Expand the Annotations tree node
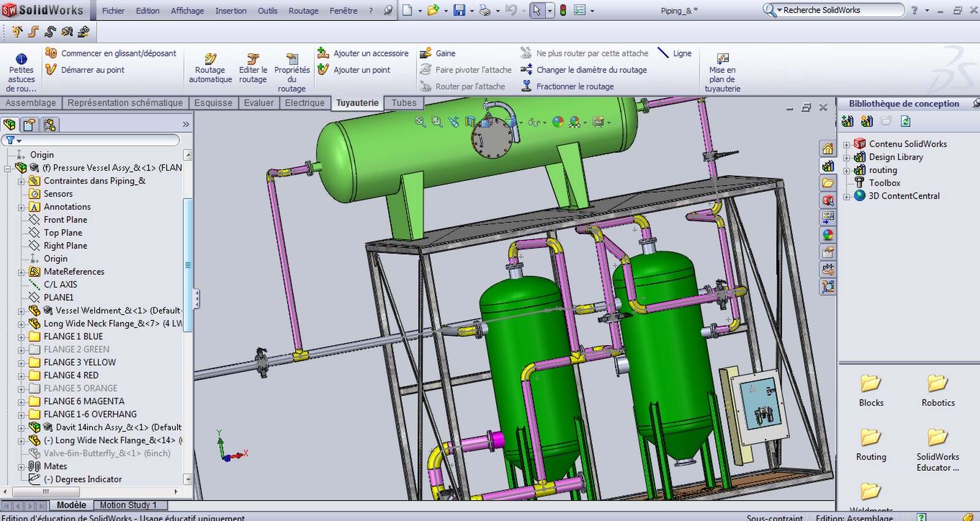The width and height of the screenshot is (980, 521). [21, 207]
